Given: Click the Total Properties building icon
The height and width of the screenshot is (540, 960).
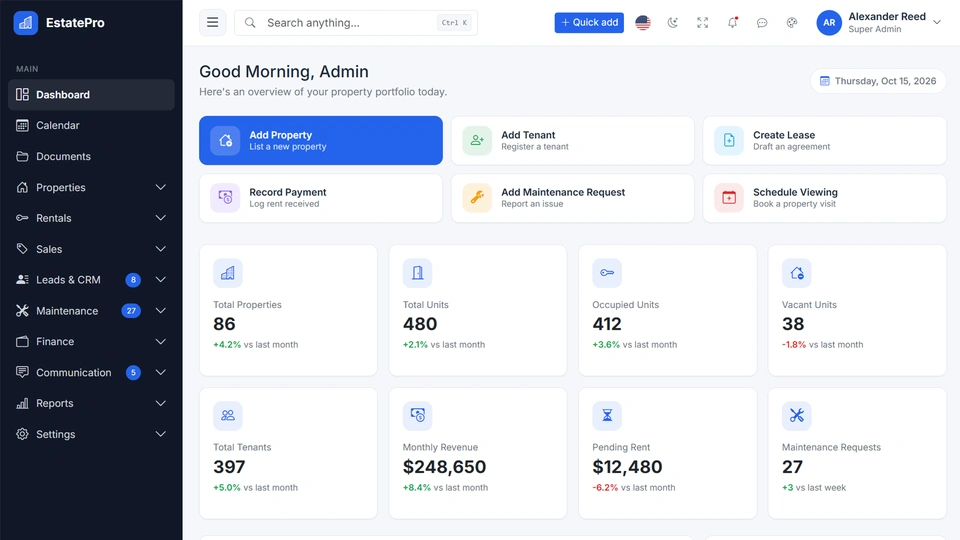Looking at the screenshot, I should [228, 273].
